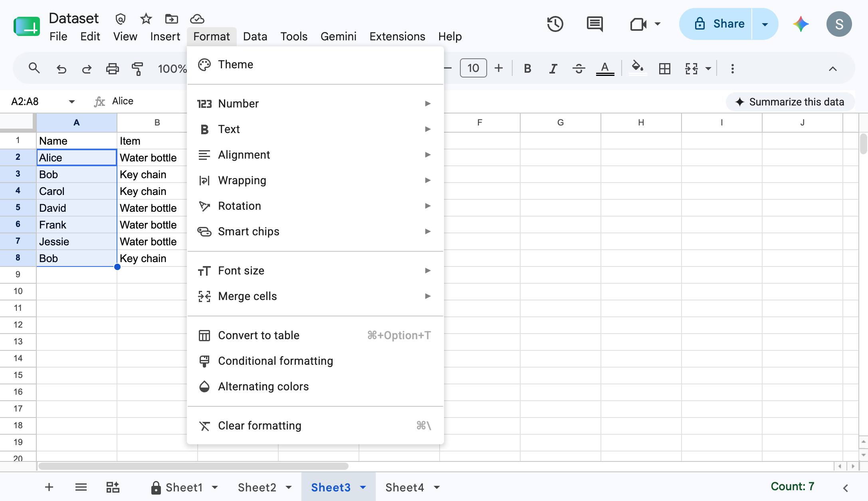This screenshot has width=868, height=501.
Task: Print the spreadsheet
Action: [x=112, y=69]
